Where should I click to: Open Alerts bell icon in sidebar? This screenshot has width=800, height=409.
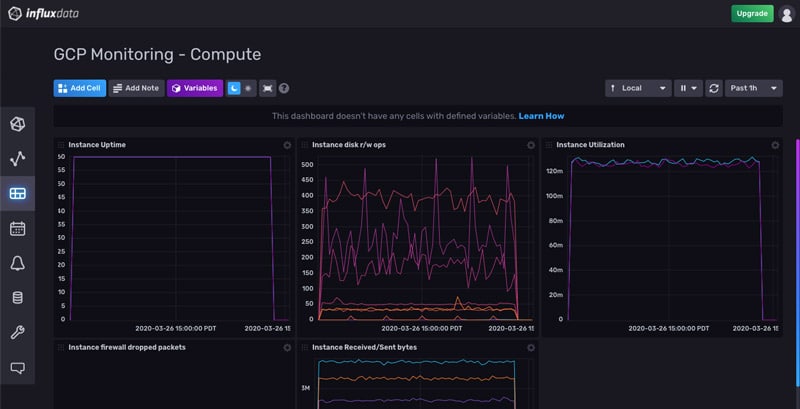(x=17, y=263)
